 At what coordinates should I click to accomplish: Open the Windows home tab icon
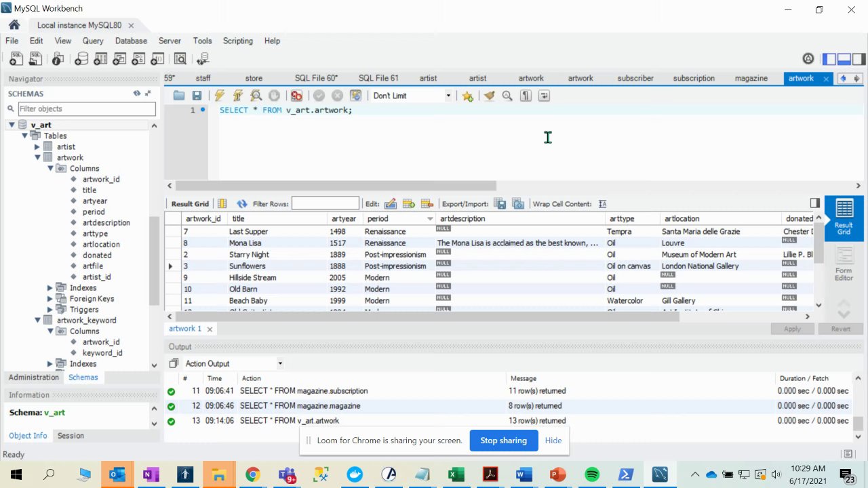(14, 25)
